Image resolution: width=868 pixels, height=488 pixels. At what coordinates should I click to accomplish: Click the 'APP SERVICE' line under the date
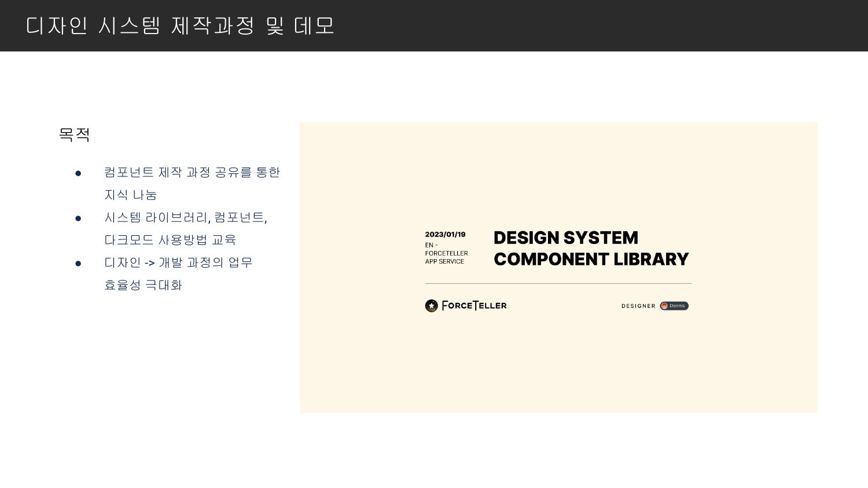point(444,261)
